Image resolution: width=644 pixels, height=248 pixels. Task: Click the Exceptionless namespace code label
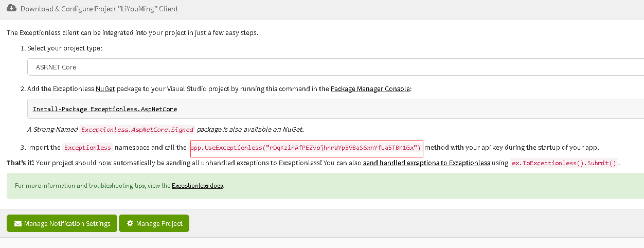click(x=87, y=148)
